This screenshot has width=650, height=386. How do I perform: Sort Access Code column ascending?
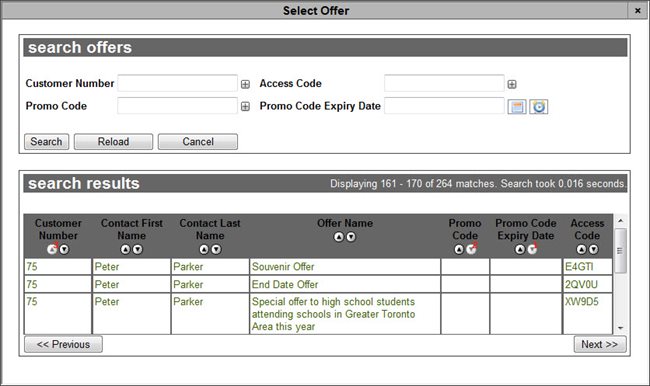(x=581, y=249)
